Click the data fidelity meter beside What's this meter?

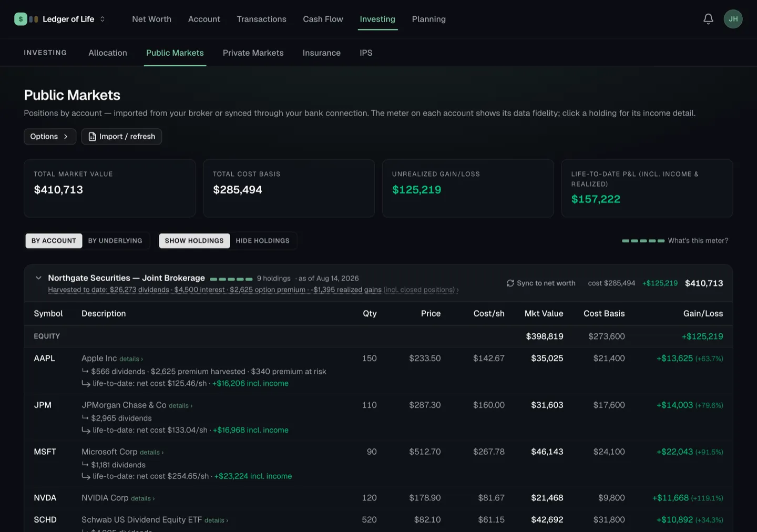point(643,241)
